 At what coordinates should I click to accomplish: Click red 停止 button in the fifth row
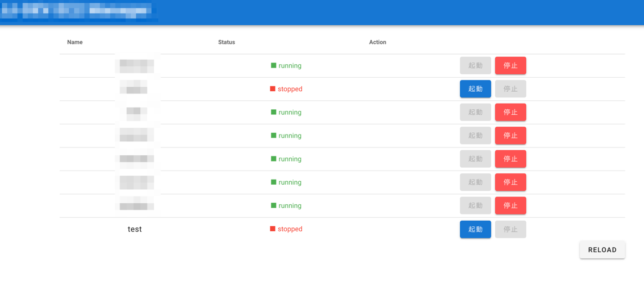tap(510, 159)
